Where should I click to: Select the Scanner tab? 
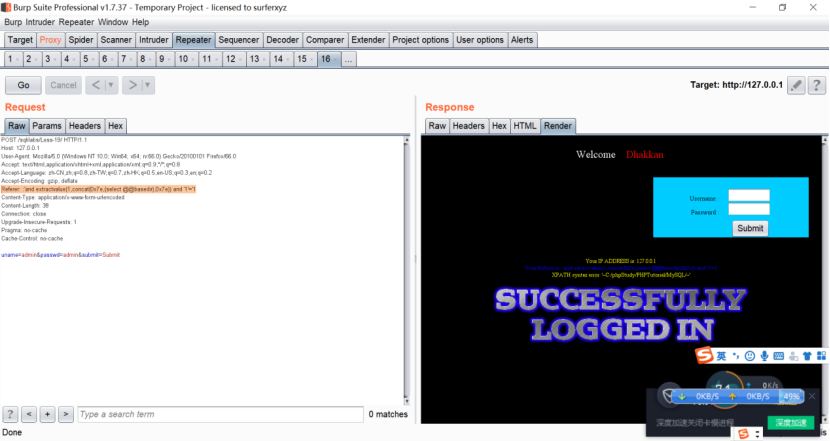point(116,40)
